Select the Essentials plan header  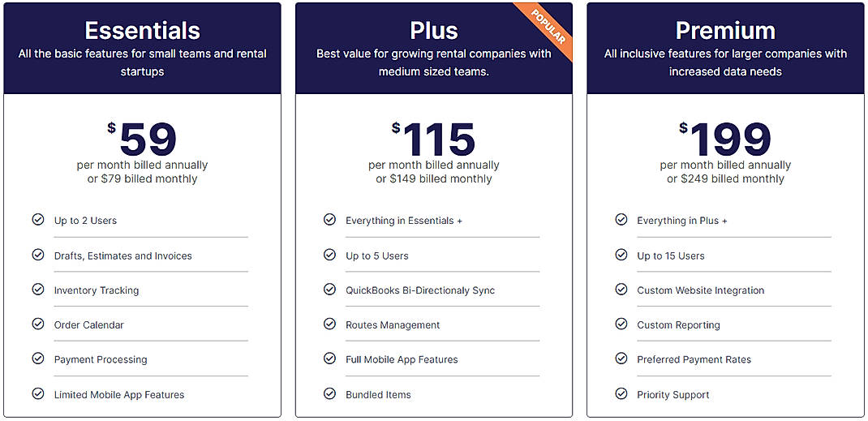[x=142, y=31]
